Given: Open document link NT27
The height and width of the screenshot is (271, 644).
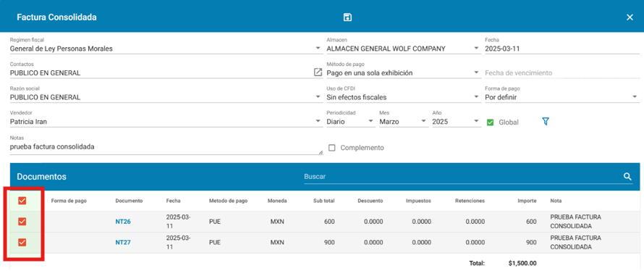Looking at the screenshot, I should point(123,242).
